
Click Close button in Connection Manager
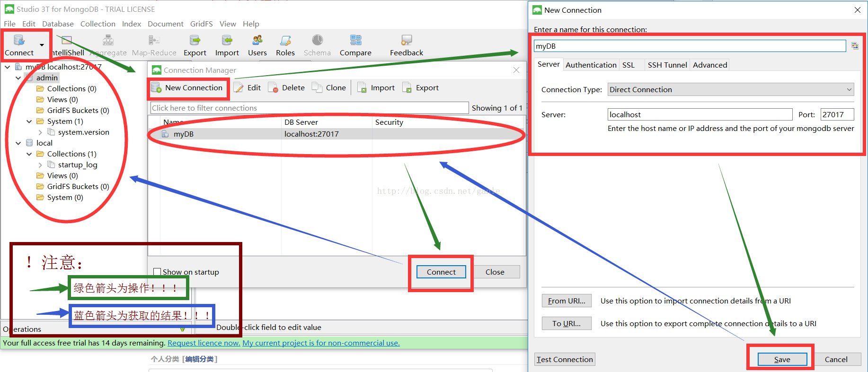tap(495, 272)
